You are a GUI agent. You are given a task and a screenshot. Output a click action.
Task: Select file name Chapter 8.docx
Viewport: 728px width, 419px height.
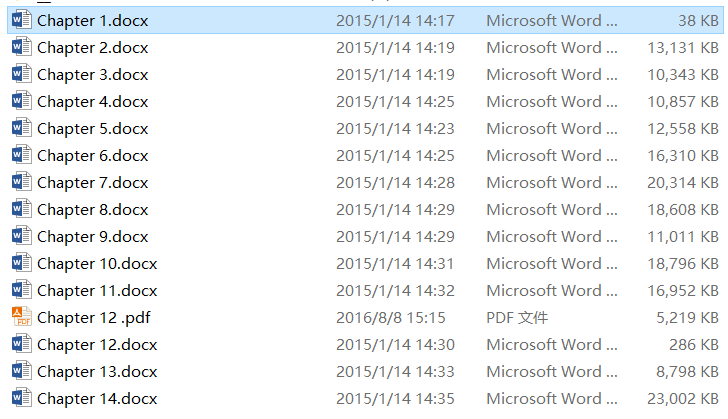tap(92, 210)
